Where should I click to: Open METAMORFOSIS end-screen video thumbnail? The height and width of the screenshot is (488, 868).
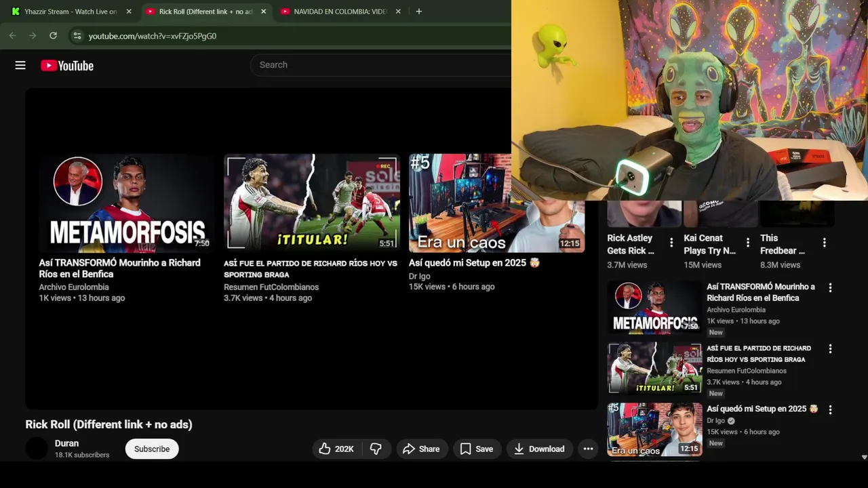click(x=126, y=203)
